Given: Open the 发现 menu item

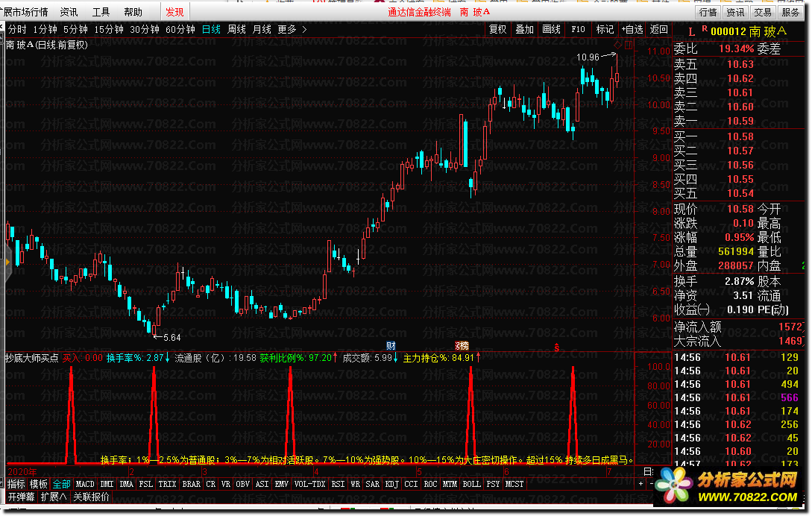Looking at the screenshot, I should point(174,12).
